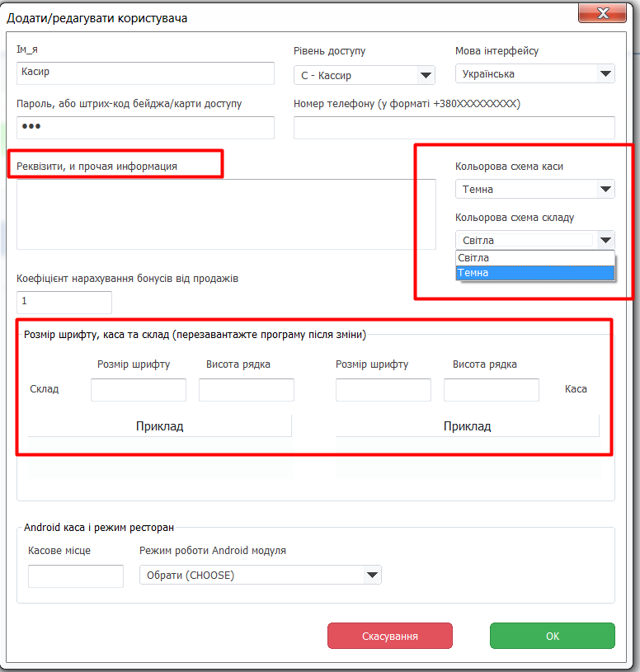
Task: Open Режим роботи Android модуля dropdown
Action: click(260, 575)
